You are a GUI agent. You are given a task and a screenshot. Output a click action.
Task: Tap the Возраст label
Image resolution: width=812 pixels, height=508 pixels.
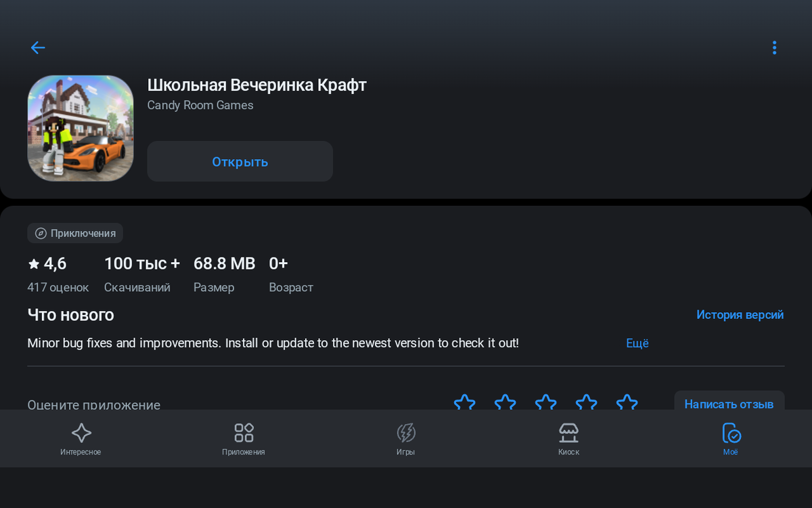(291, 287)
